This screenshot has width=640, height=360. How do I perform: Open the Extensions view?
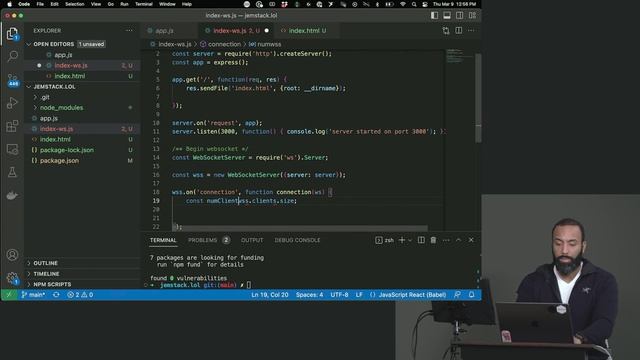click(x=12, y=126)
